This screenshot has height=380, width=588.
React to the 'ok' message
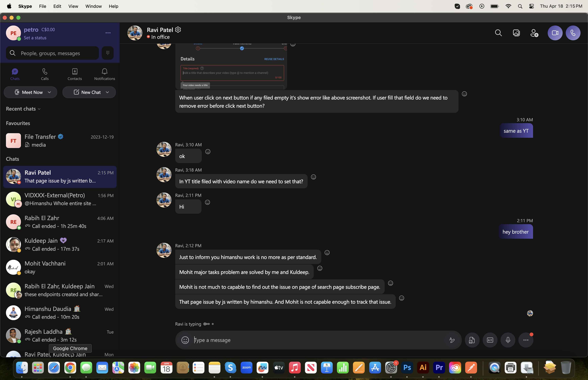coord(208,152)
